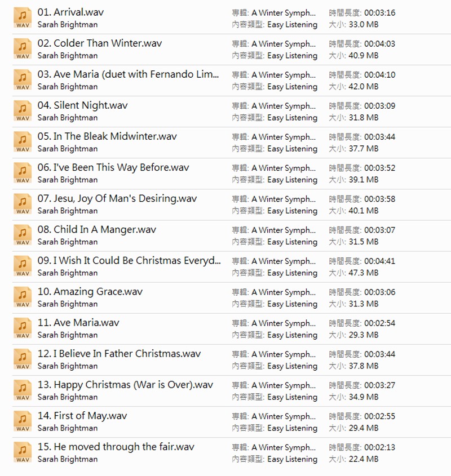This screenshot has width=451, height=476.
Task: Click the Easy Listening genre for Amazing Grace
Action: click(292, 304)
